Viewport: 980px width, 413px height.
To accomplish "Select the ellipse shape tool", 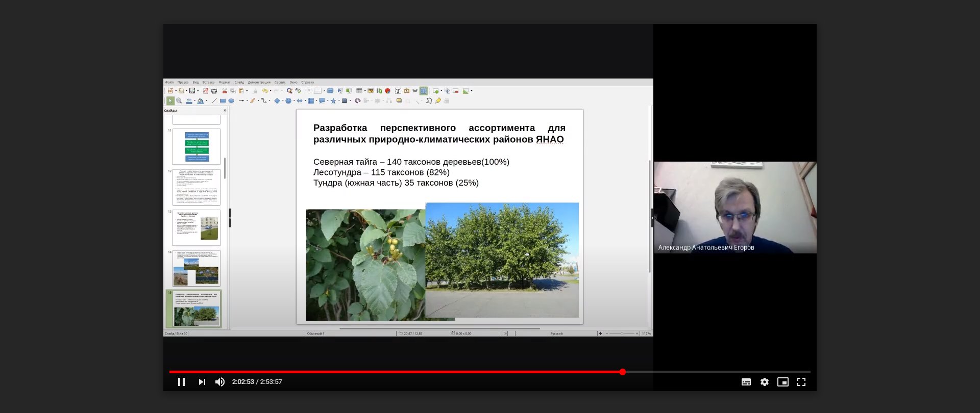I will 231,101.
